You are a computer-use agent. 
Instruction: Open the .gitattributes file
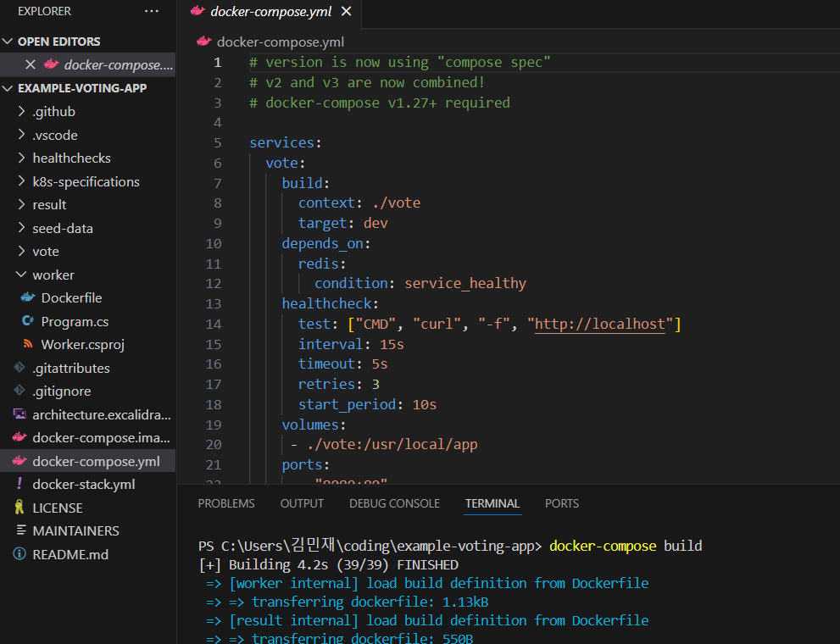[x=70, y=368]
